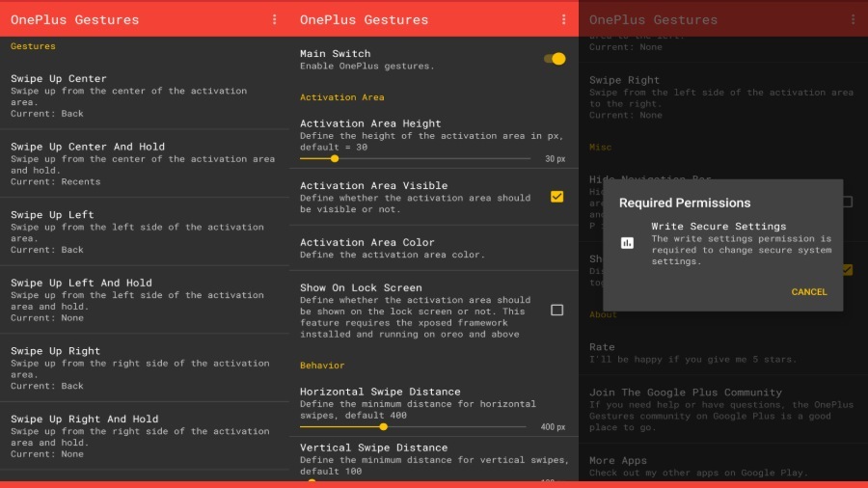Open overflow menu above the Gestures list
Screen dimensions: 868x488
click(274, 19)
